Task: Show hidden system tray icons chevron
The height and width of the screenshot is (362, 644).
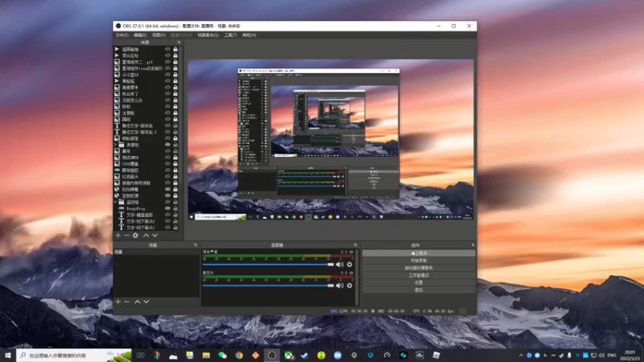Action: pyautogui.click(x=521, y=356)
